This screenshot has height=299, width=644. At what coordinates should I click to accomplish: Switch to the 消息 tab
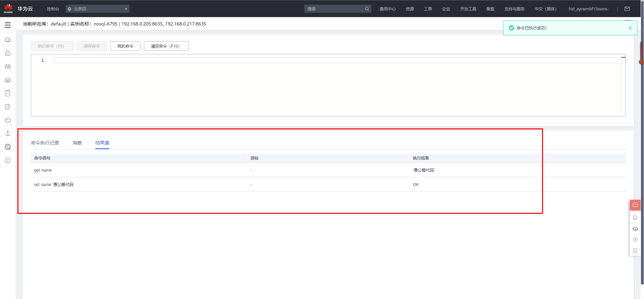[77, 143]
